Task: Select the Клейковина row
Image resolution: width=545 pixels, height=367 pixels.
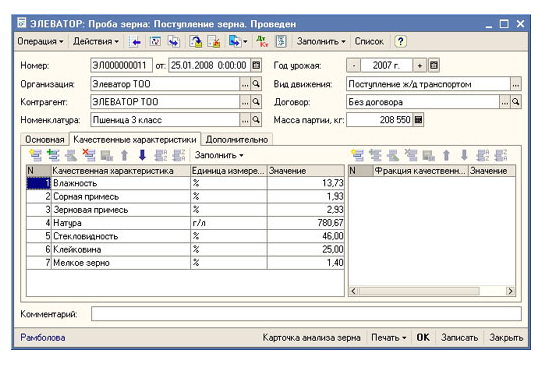Action: (185, 250)
